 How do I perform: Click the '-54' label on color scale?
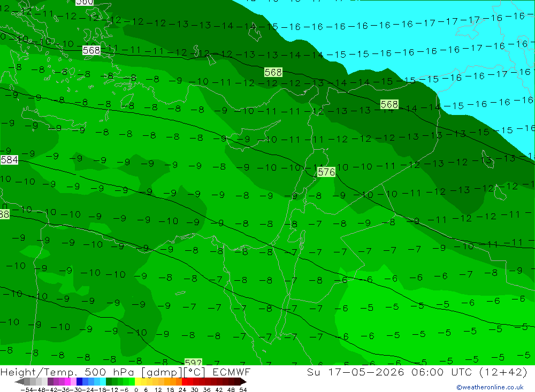[x=27, y=390]
